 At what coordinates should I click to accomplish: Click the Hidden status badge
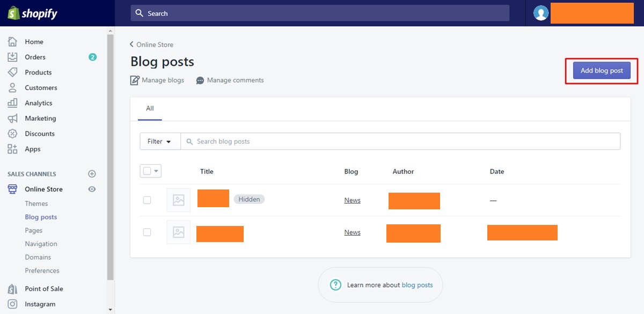coord(249,199)
